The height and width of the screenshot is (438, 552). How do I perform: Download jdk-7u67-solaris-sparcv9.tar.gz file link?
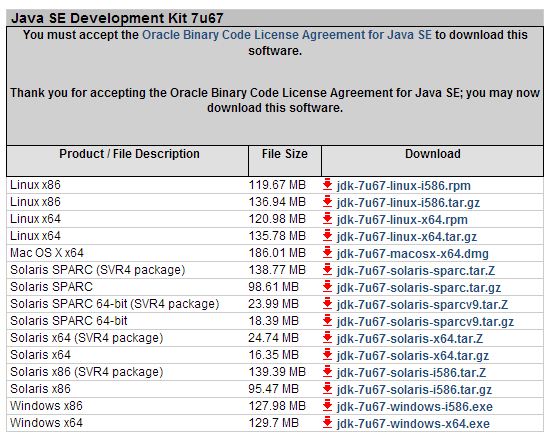click(425, 322)
